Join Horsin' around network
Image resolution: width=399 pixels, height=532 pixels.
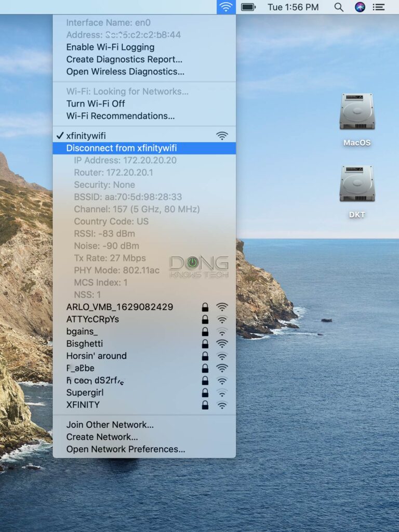click(144, 356)
